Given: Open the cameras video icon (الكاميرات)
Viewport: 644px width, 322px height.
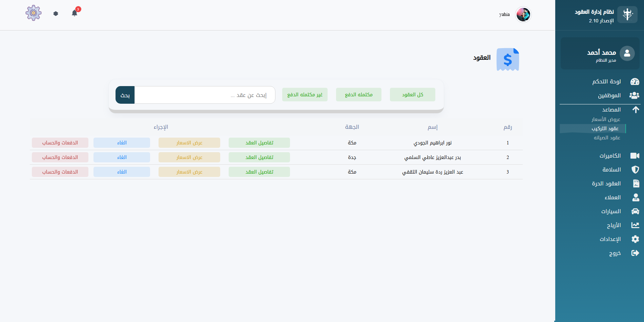Looking at the screenshot, I should tap(635, 156).
